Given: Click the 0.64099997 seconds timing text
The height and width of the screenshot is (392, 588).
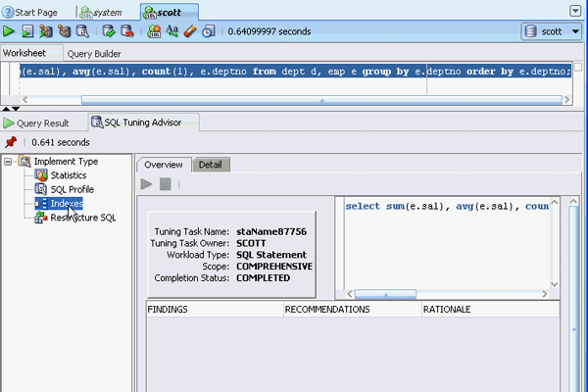Looking at the screenshot, I should click(x=269, y=31).
